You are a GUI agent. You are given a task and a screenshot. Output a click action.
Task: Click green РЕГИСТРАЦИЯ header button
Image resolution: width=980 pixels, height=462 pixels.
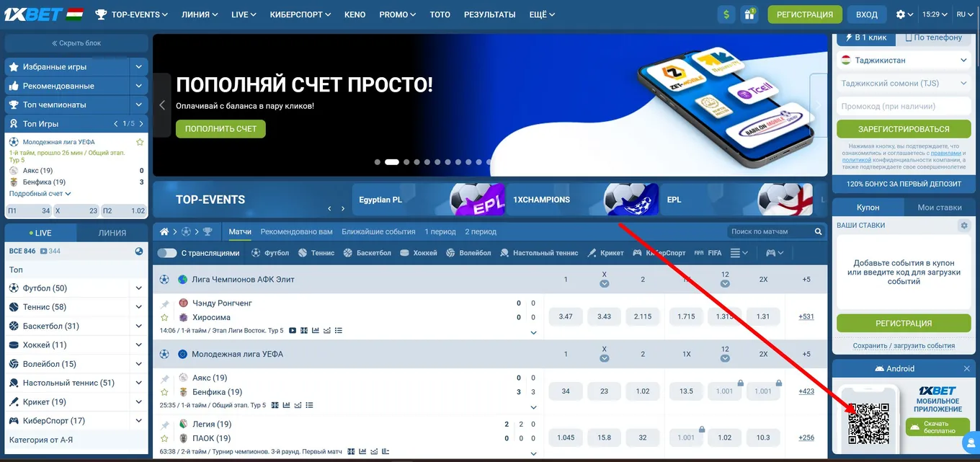coord(805,14)
